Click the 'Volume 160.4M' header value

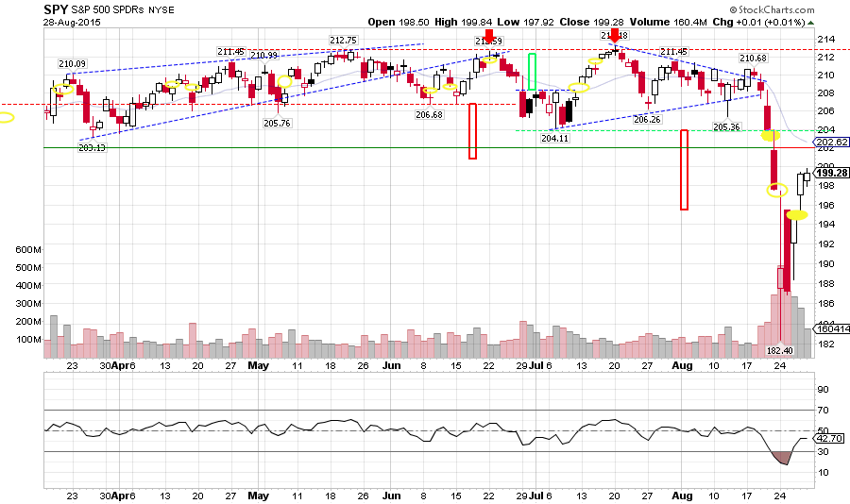(668, 23)
